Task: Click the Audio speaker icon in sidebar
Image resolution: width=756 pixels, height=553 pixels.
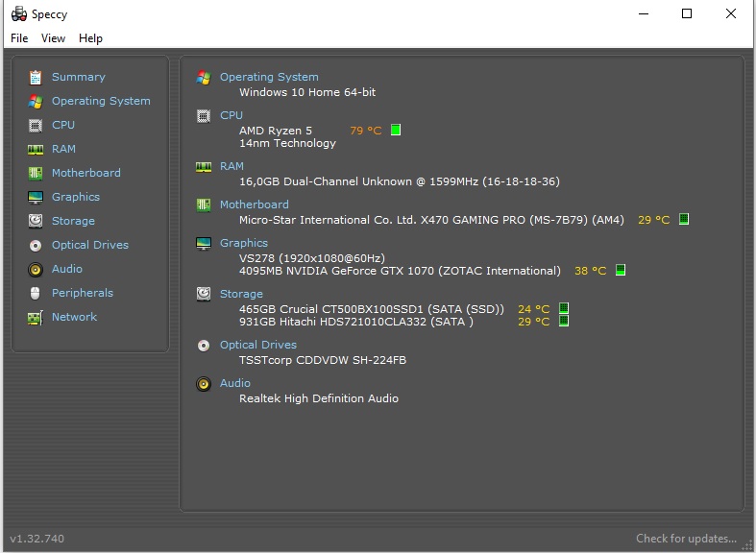Action: point(36,269)
